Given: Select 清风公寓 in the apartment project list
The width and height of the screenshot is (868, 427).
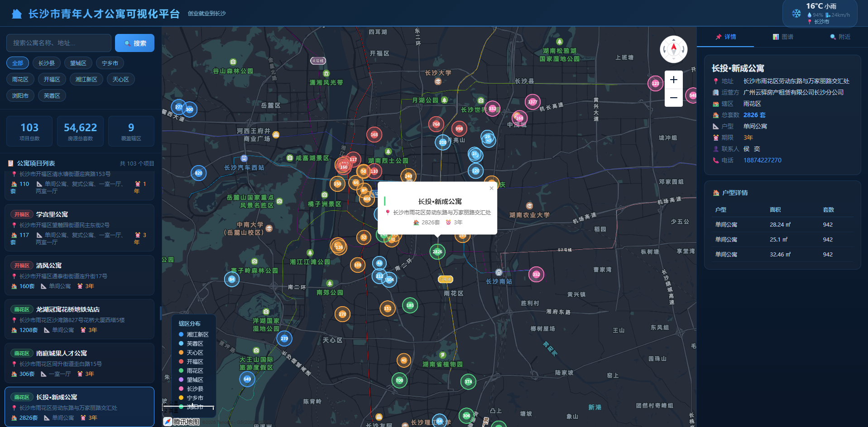Looking at the screenshot, I should coord(79,275).
